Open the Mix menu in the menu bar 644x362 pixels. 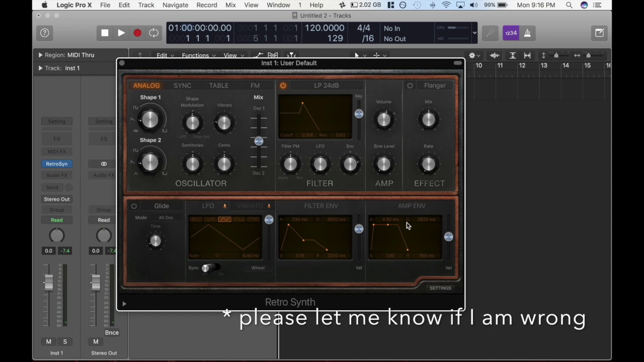coord(230,5)
